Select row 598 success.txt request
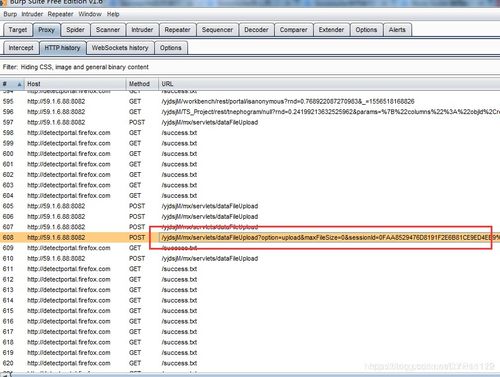The image size is (500, 377). pos(250,133)
